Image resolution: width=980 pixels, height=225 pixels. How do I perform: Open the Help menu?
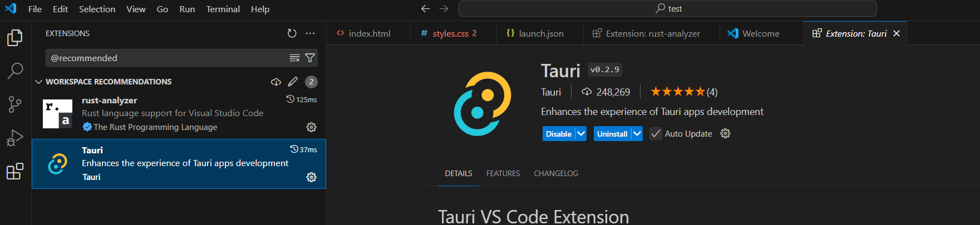[x=260, y=9]
